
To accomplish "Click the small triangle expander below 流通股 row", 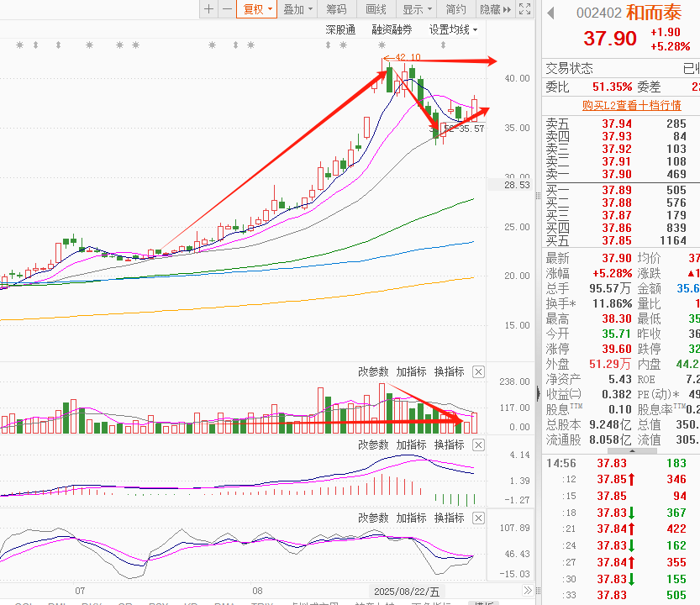I will point(632,450).
